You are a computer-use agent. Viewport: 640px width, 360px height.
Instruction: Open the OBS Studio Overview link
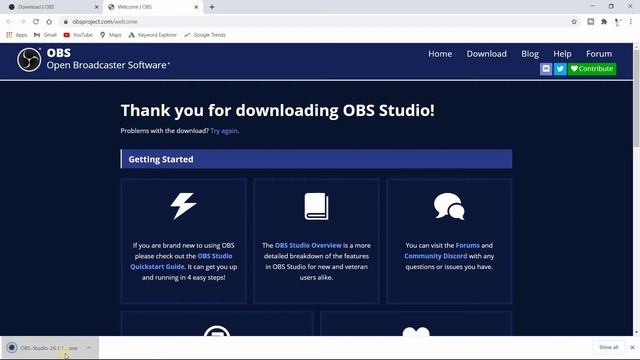[x=308, y=245]
